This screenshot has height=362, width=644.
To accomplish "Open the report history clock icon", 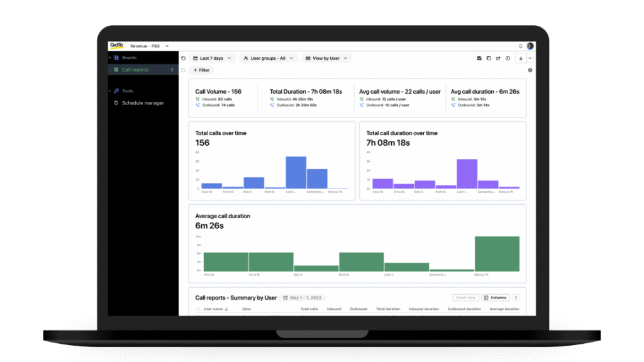I will click(508, 58).
